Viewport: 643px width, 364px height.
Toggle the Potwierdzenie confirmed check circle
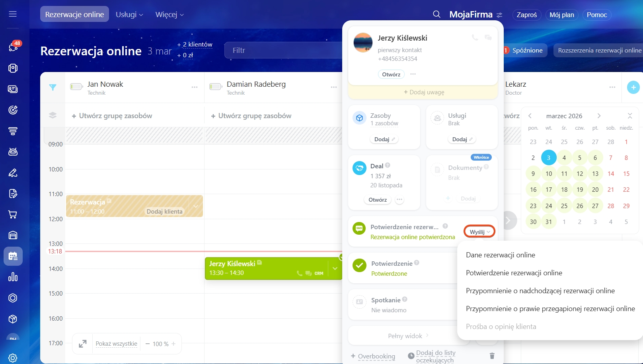click(x=359, y=265)
